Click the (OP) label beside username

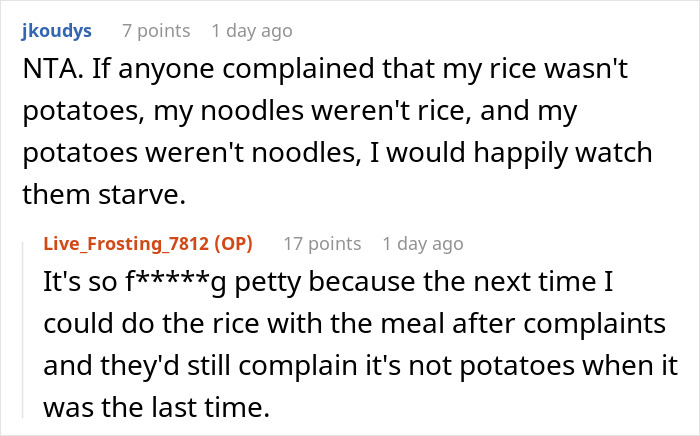click(233, 243)
